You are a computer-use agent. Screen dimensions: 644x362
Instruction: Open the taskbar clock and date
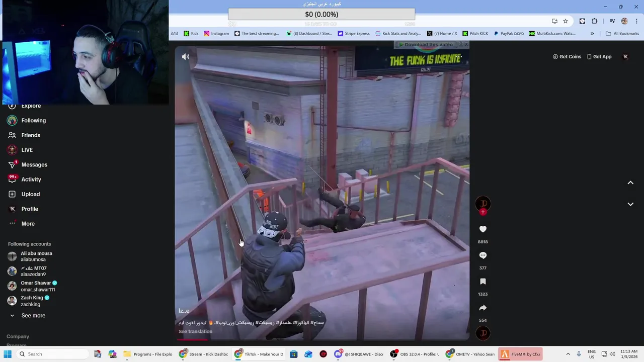629,354
